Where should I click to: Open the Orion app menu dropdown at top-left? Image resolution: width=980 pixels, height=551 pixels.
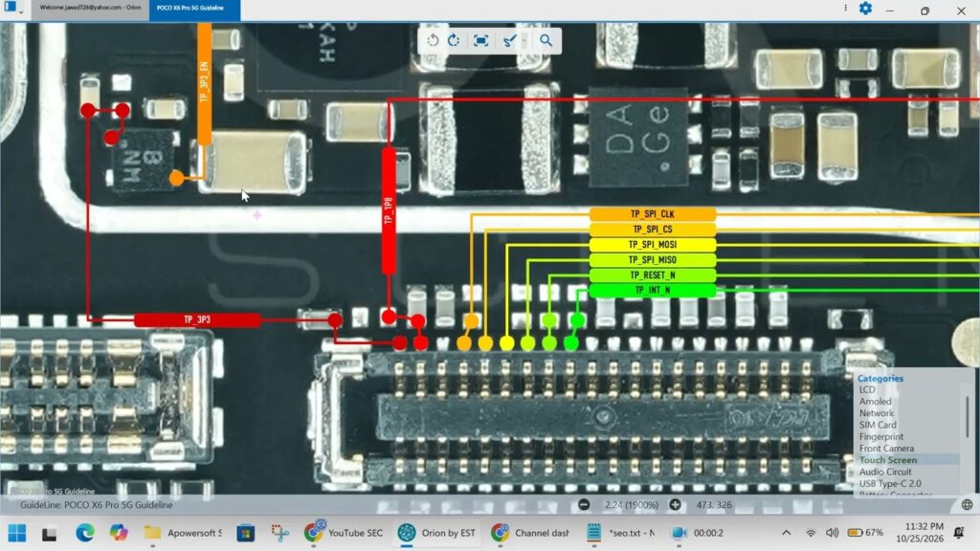pyautogui.click(x=12, y=8)
